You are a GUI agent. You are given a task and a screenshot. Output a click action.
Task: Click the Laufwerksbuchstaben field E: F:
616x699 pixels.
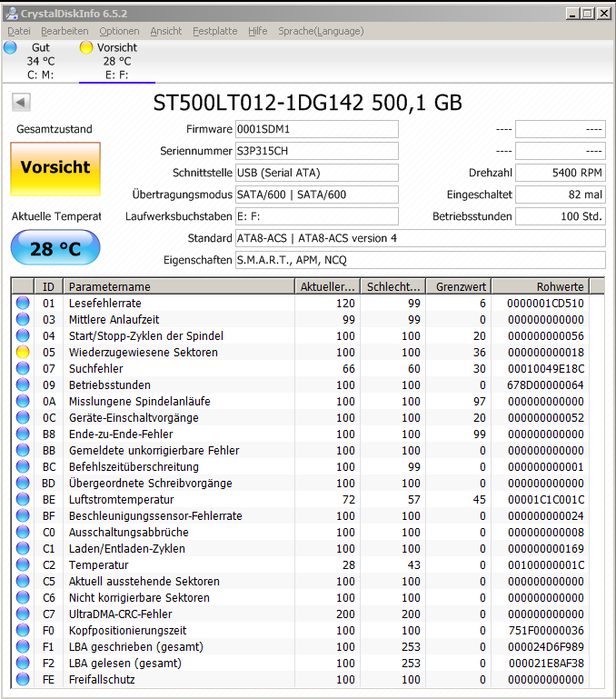click(316, 216)
